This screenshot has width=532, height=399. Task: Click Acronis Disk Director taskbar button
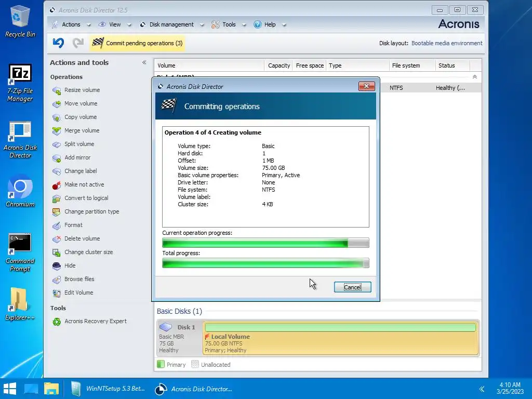pos(194,389)
